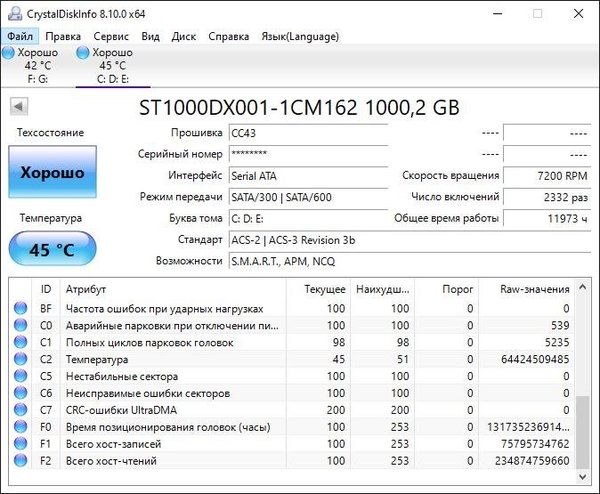This screenshot has width=600, height=494.
Task: Minimize the CrystalDiskInfo window
Action: (497, 14)
